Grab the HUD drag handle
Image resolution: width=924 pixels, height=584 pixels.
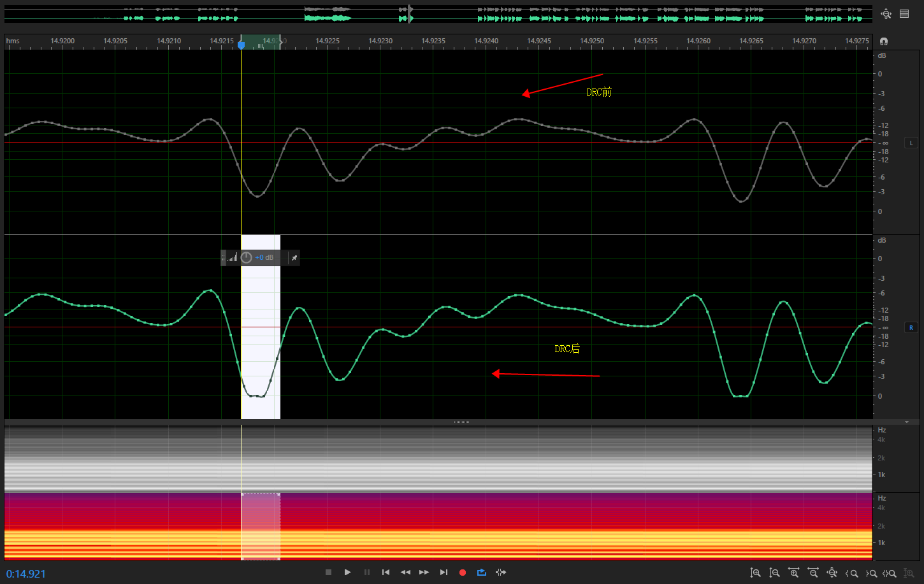[223, 258]
